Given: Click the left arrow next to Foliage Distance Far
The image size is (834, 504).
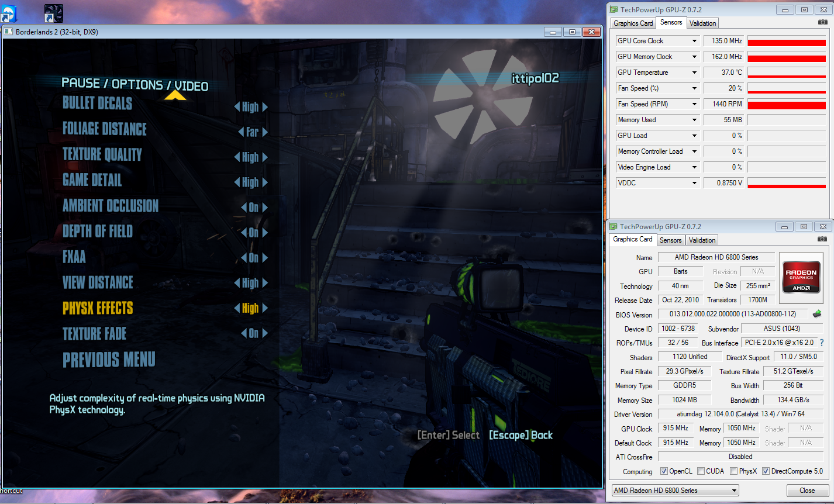Looking at the screenshot, I should coord(241,132).
